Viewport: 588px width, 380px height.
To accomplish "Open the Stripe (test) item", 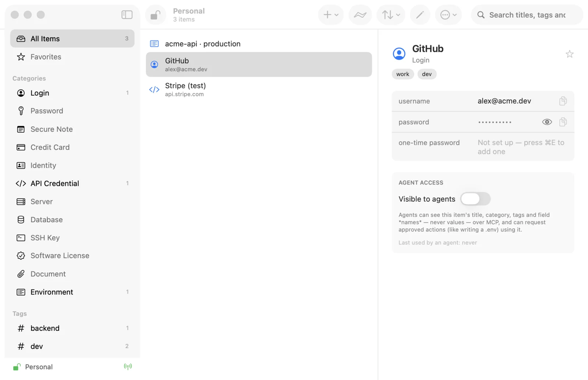I will [x=259, y=89].
